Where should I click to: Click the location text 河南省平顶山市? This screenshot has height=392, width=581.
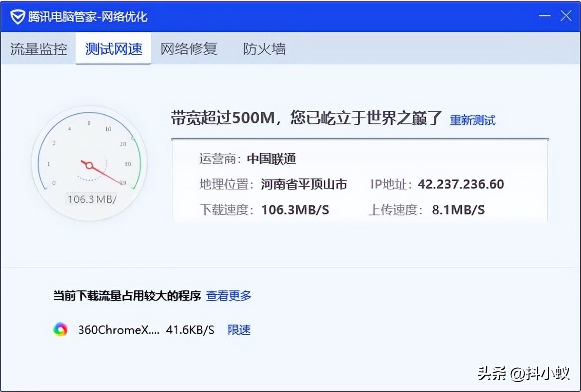click(304, 184)
